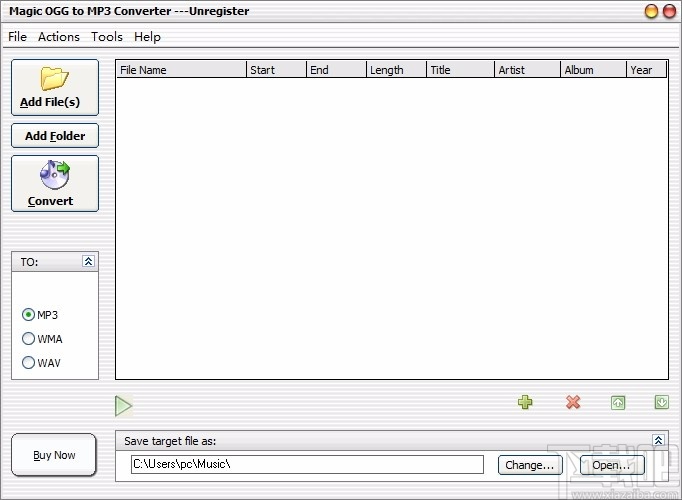
Task: Click the green plus add icon
Action: pos(525,402)
